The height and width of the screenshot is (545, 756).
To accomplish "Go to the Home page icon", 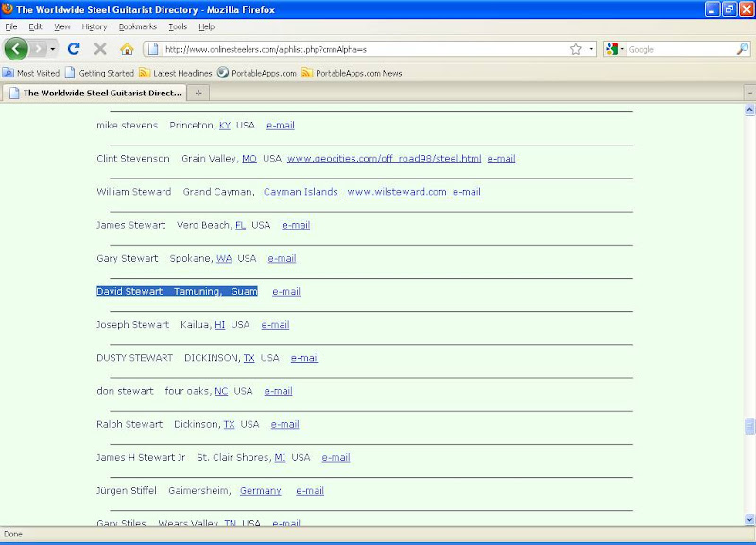I will click(127, 49).
